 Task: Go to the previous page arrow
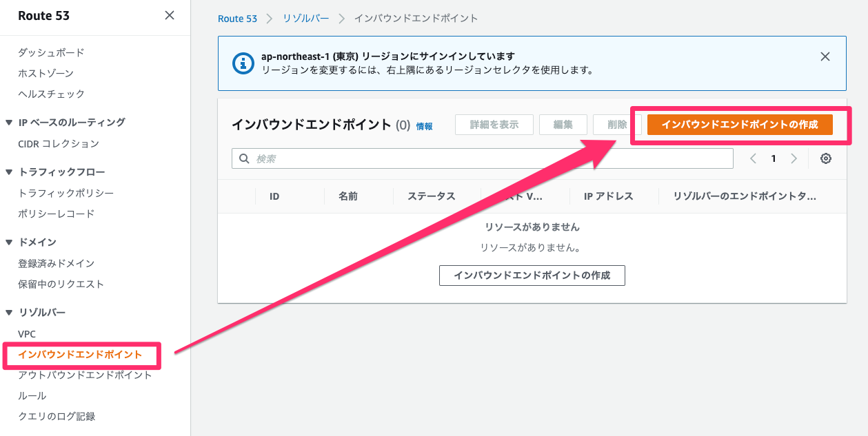pos(753,158)
